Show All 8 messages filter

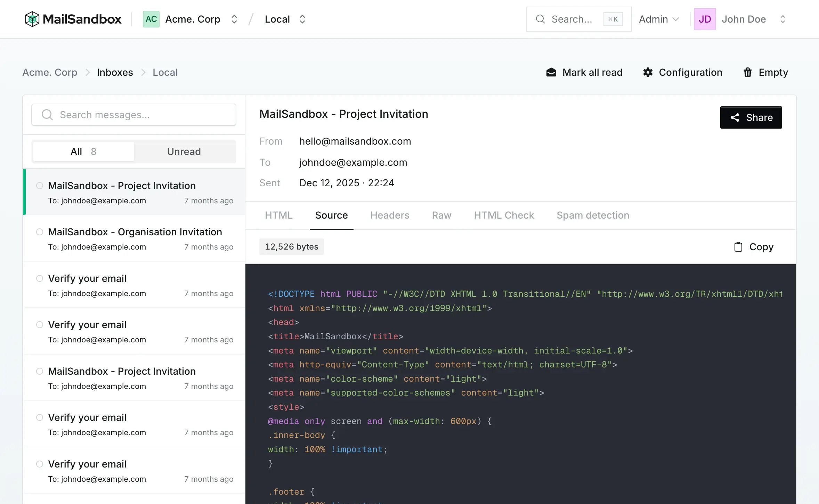pos(83,152)
